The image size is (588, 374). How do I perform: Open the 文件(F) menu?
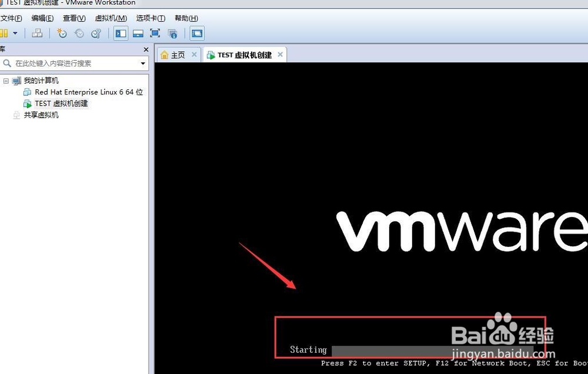11,18
